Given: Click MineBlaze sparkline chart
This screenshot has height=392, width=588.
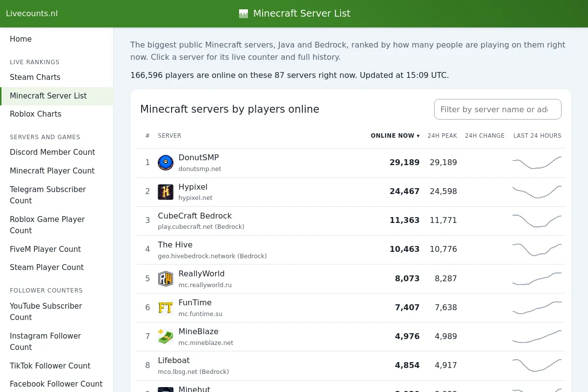Looking at the screenshot, I should point(537,336).
